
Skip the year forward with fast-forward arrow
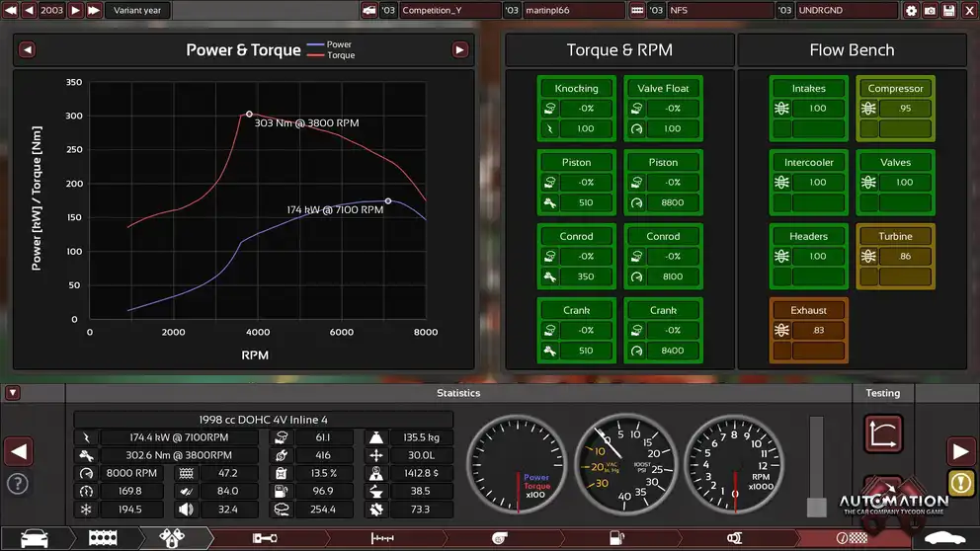[94, 10]
